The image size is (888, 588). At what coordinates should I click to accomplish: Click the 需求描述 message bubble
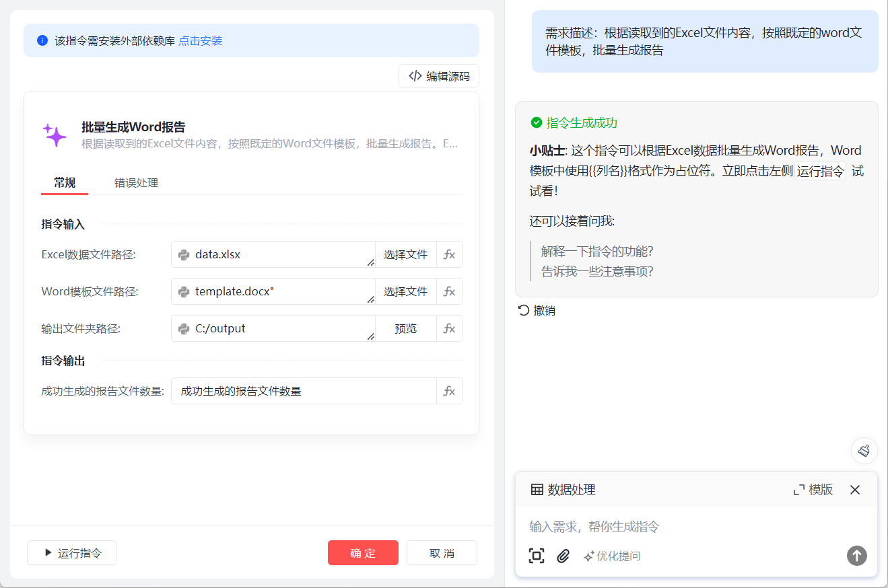pos(705,41)
